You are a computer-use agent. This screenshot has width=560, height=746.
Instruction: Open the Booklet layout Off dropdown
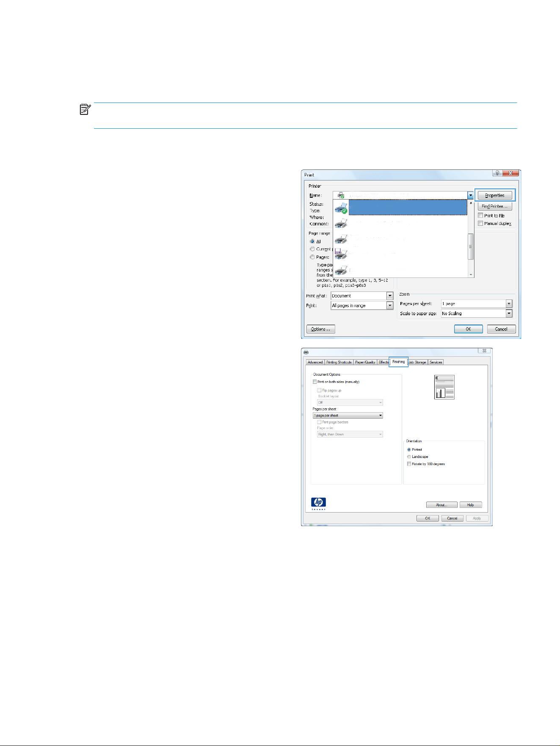[x=350, y=402]
